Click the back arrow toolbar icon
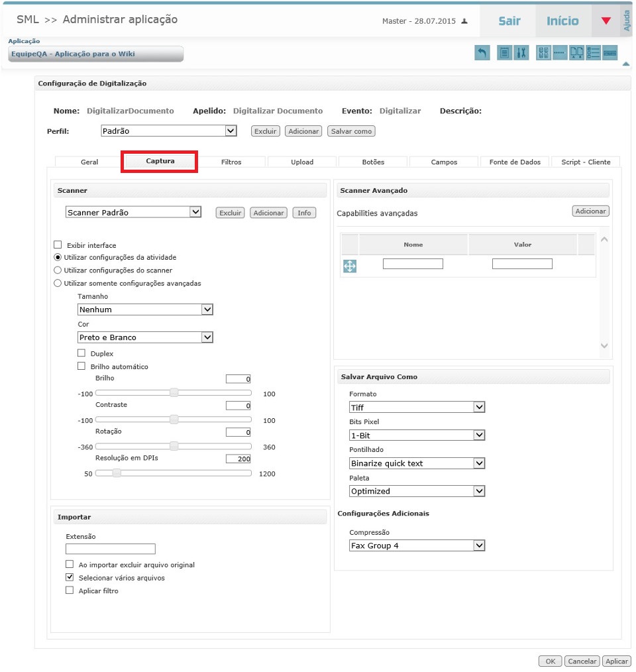This screenshot has width=636, height=672. [482, 54]
